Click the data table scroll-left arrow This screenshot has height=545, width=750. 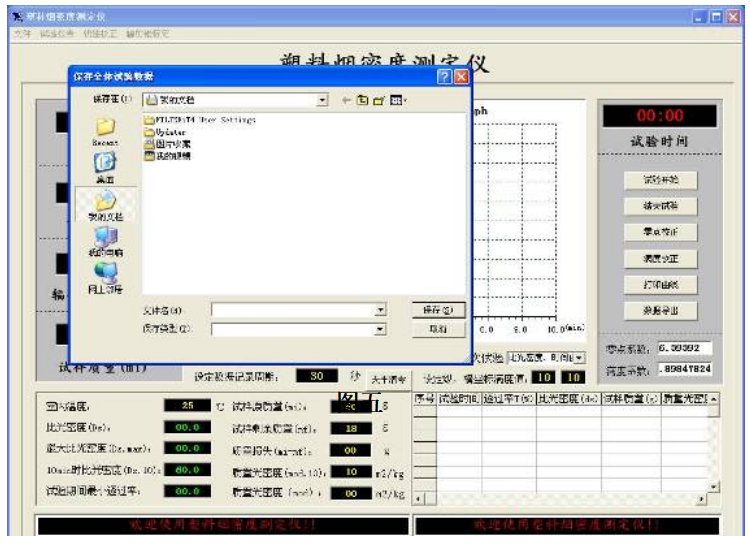click(x=419, y=500)
